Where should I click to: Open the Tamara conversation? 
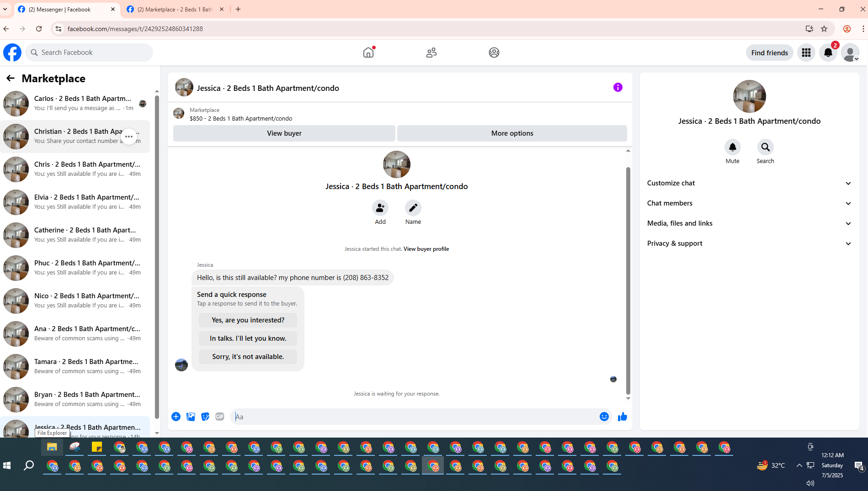[75, 367]
